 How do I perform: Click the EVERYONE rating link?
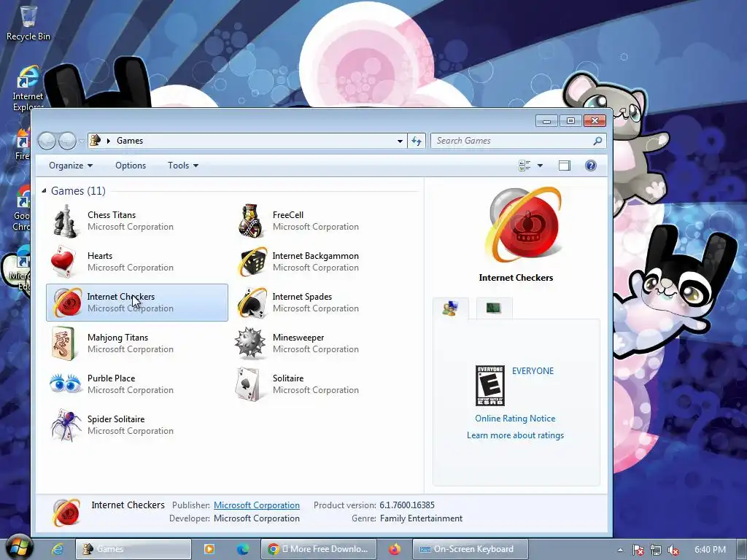pos(533,371)
